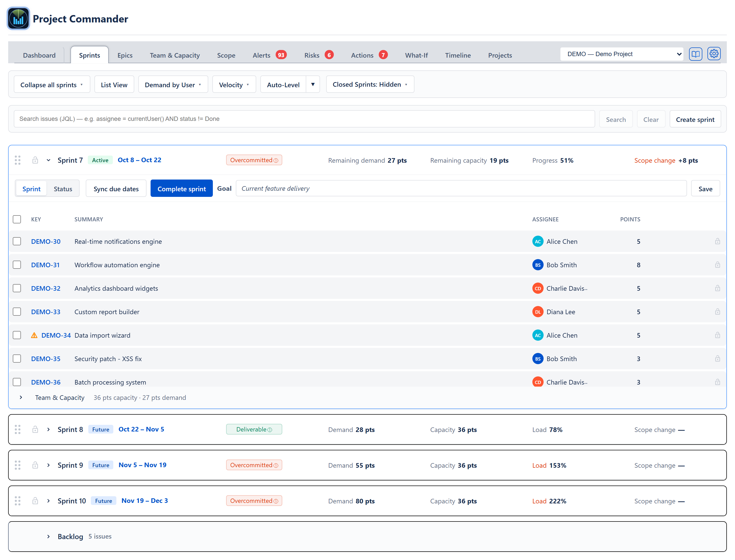The height and width of the screenshot is (560, 735).
Task: Click the warning triangle beside DEMO-34
Action: pos(34,335)
